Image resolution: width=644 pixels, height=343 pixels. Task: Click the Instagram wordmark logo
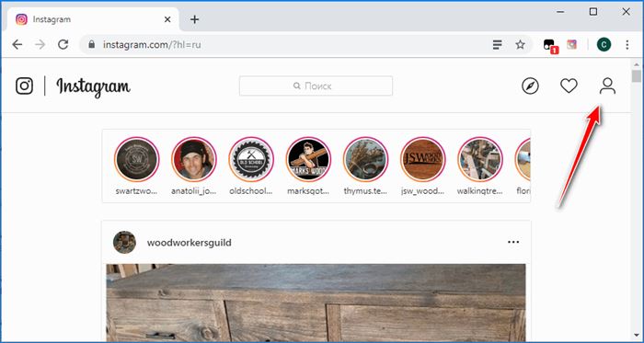tap(93, 87)
